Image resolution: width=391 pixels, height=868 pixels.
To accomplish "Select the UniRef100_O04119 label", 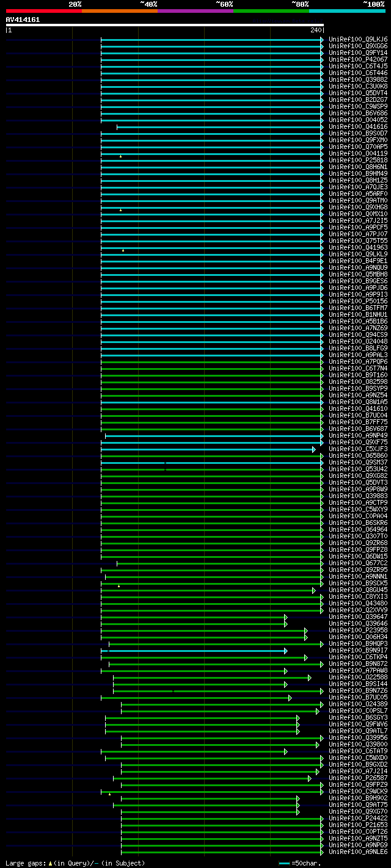I will coord(358,153).
